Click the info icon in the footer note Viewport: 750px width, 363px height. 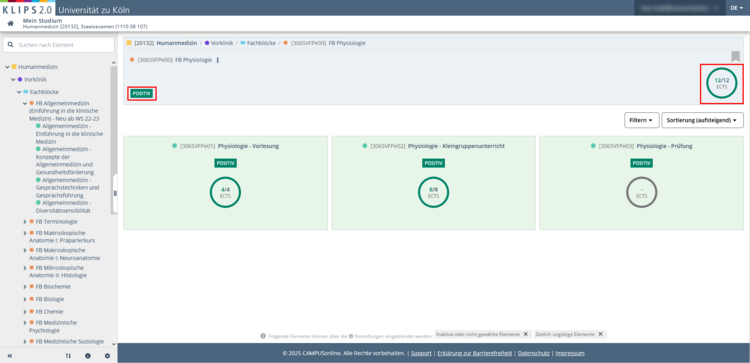263,336
